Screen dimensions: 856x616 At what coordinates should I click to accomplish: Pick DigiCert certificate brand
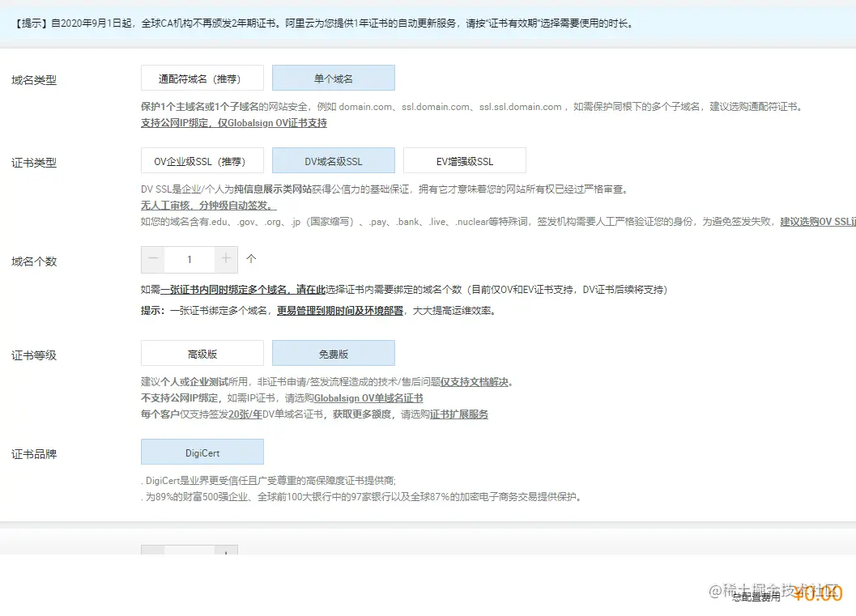[202, 452]
